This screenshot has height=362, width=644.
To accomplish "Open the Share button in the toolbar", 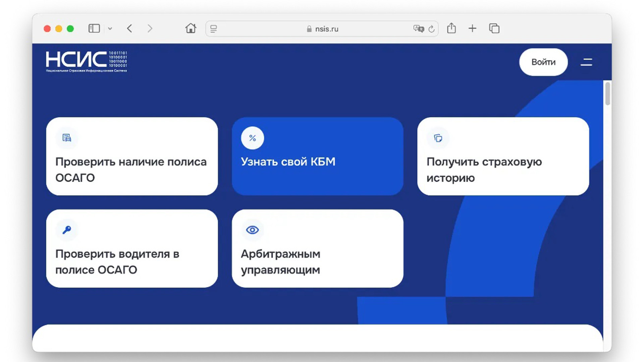I will tap(451, 28).
